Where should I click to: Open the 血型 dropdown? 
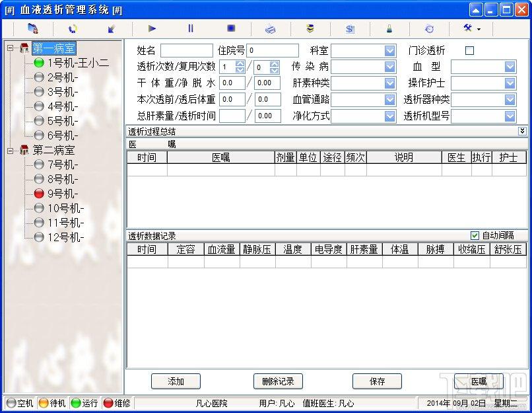[510, 67]
